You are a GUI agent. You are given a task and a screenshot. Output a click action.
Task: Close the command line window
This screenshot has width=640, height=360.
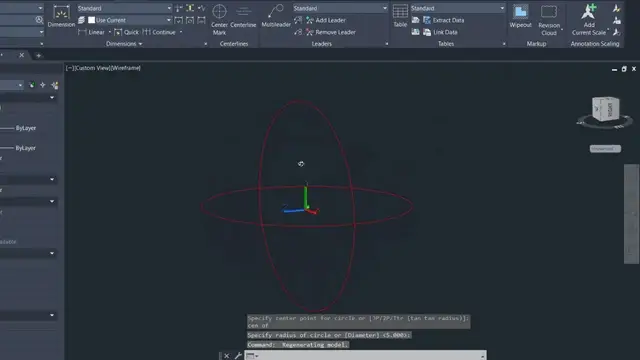point(227,356)
